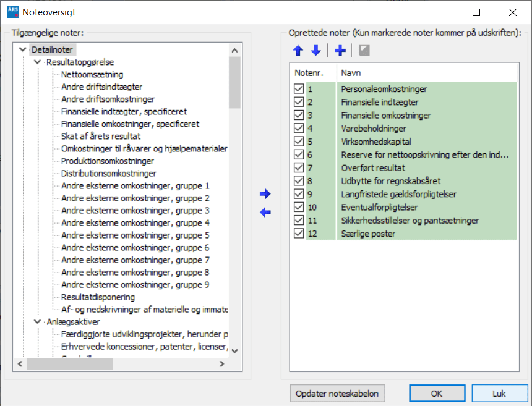This screenshot has width=532, height=406.
Task: Collapse the Resultatopgørelse tree branch
Action: (38, 62)
